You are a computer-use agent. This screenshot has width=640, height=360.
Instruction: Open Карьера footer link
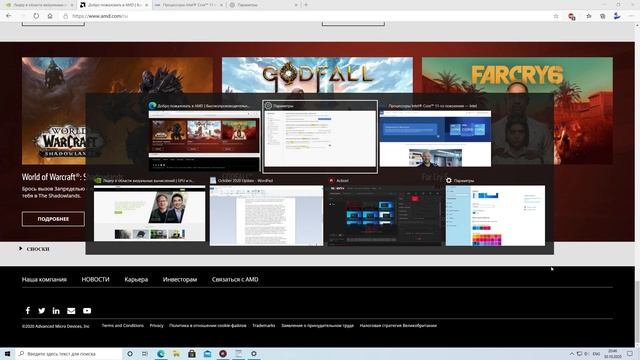click(136, 279)
